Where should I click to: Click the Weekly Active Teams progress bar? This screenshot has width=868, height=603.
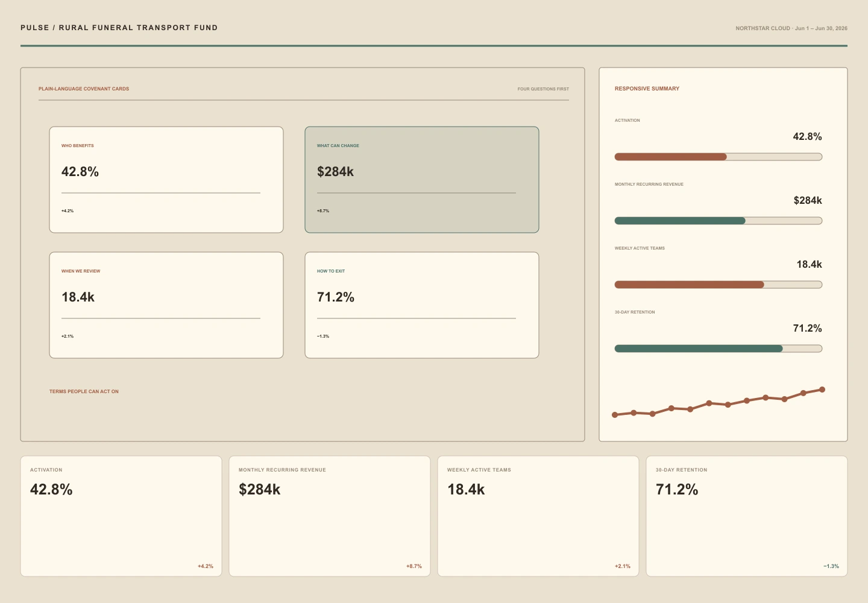[x=719, y=285]
